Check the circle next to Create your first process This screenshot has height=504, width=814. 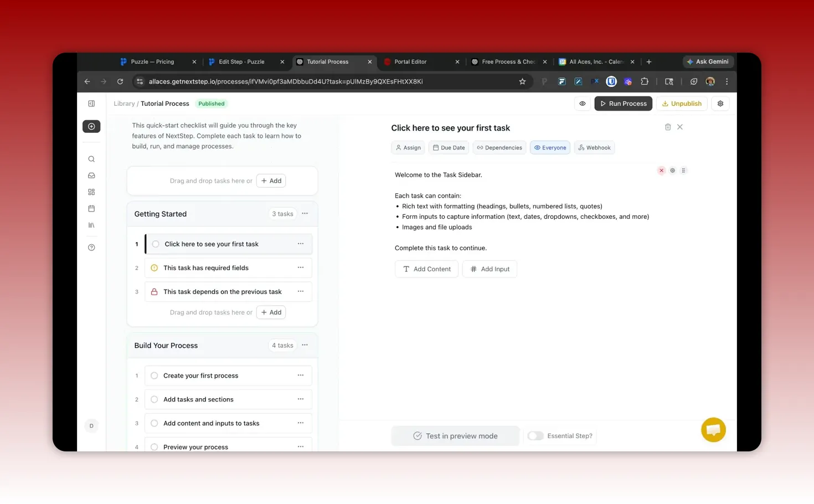[x=154, y=375]
